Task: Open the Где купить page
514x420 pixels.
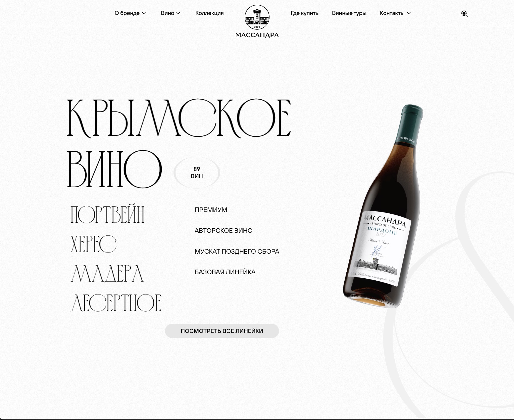Action: coord(304,13)
